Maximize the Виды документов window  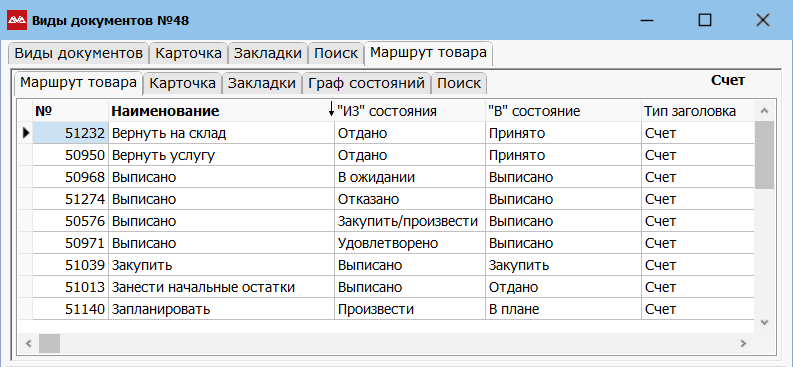click(704, 20)
